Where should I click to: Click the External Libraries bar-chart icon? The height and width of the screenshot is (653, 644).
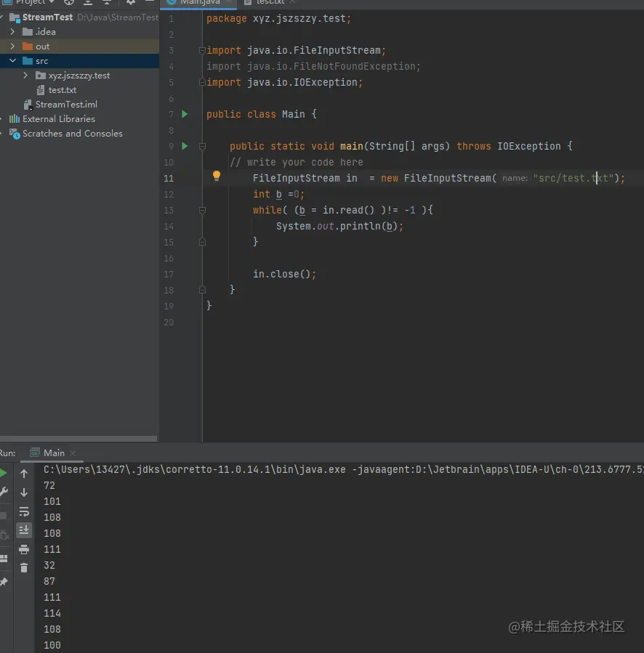(x=14, y=119)
